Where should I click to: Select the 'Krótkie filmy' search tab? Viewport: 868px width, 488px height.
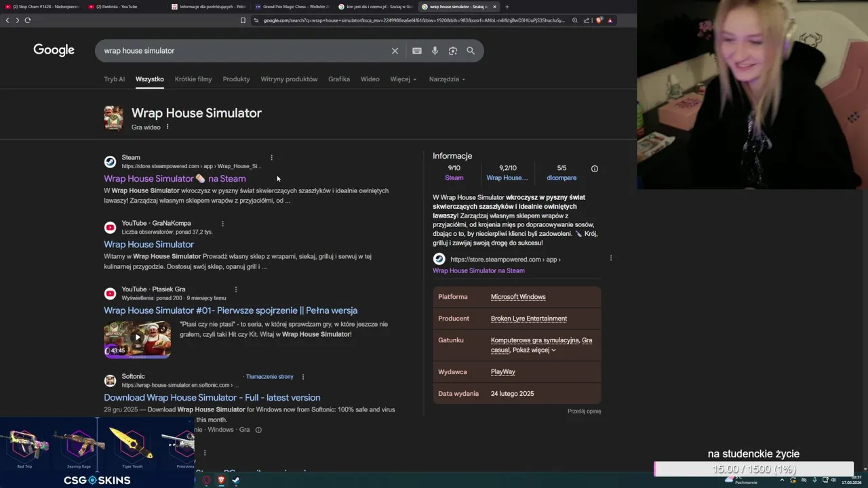(x=193, y=79)
